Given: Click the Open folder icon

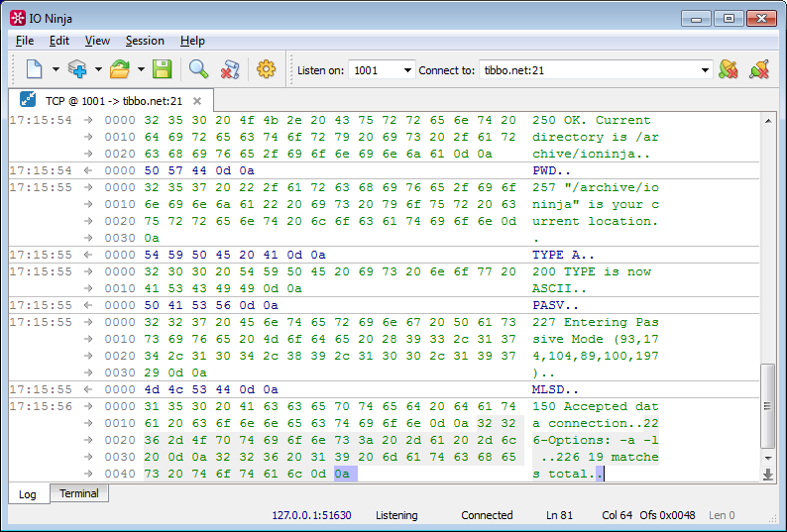Looking at the screenshot, I should pos(120,69).
